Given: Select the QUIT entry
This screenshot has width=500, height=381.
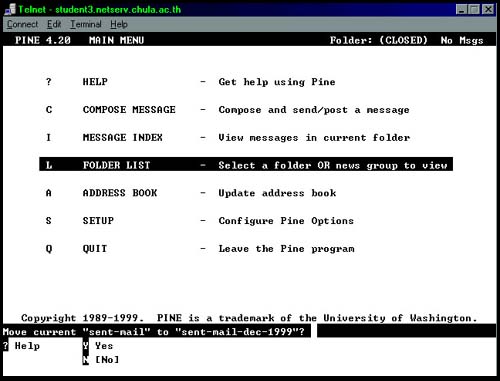Looking at the screenshot, I should click(x=95, y=249).
